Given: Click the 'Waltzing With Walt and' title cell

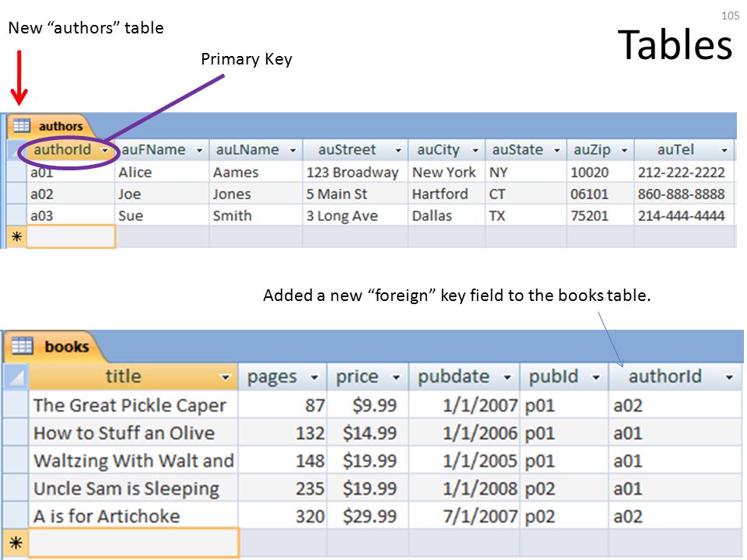Looking at the screenshot, I should coord(133,460).
